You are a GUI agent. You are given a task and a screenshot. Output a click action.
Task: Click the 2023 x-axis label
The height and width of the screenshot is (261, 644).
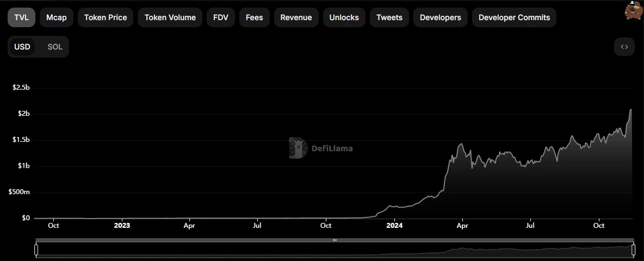coord(122,226)
